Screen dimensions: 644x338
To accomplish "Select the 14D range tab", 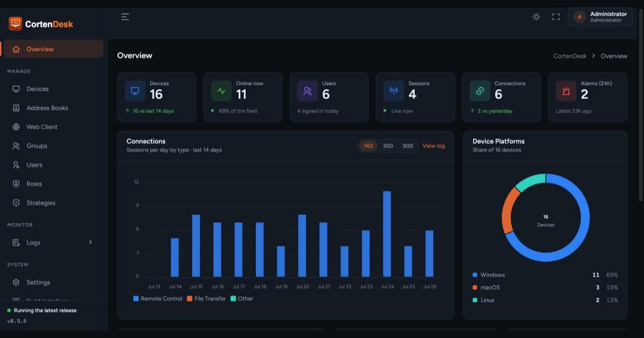I will (368, 146).
